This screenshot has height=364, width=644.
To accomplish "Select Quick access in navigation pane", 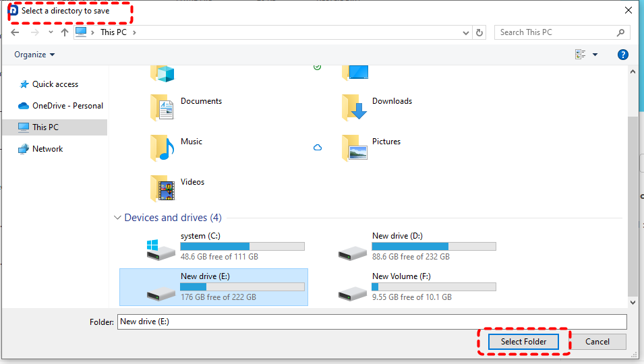I will [55, 84].
